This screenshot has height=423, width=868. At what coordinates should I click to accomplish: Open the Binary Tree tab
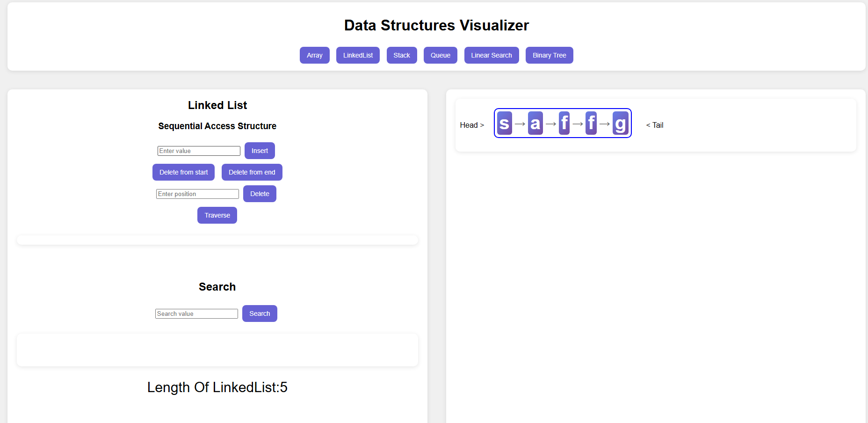coord(549,55)
